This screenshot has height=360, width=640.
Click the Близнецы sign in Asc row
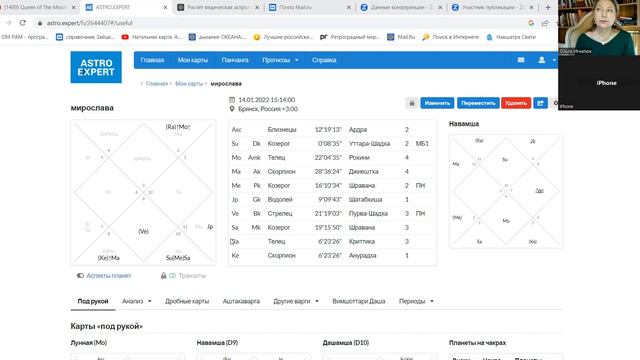coord(282,130)
